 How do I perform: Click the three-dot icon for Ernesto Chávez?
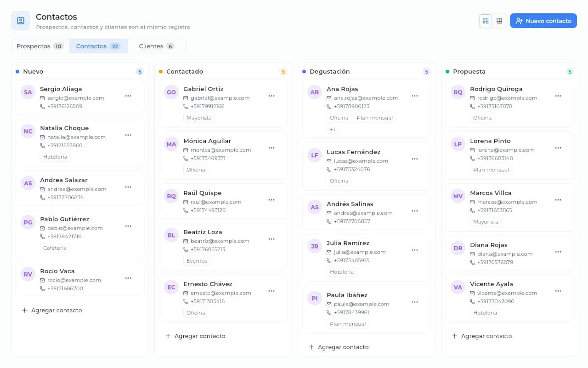coord(271,291)
